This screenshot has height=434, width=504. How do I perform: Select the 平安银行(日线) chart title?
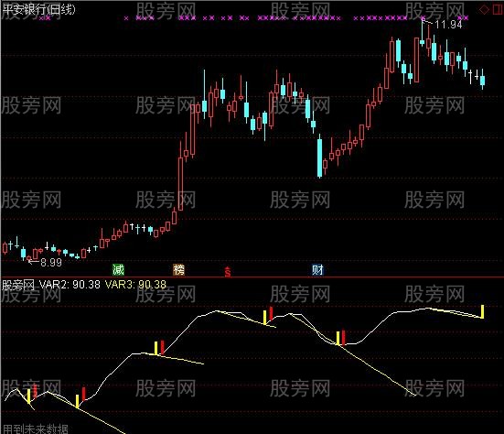(x=38, y=9)
